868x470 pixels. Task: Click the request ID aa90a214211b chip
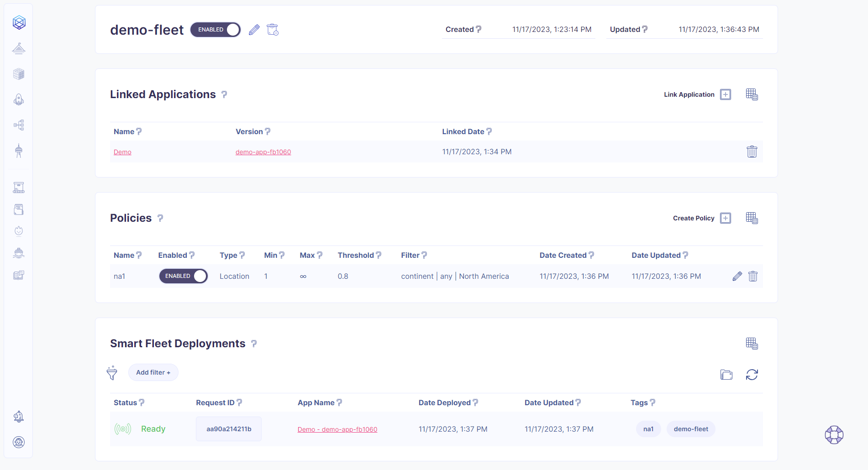(229, 429)
